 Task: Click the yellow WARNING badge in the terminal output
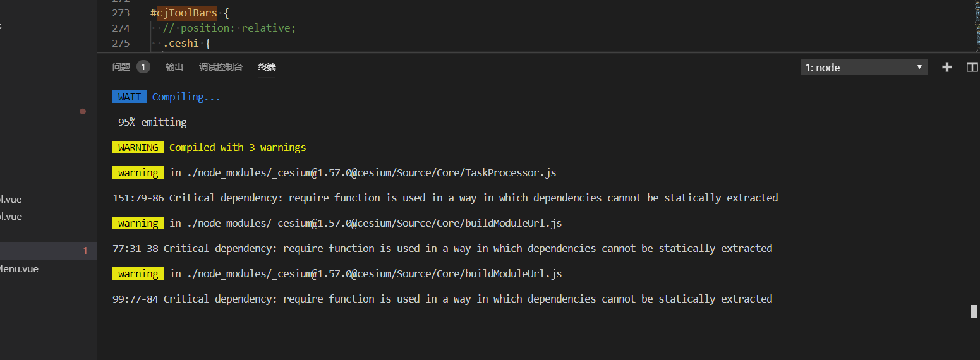138,147
